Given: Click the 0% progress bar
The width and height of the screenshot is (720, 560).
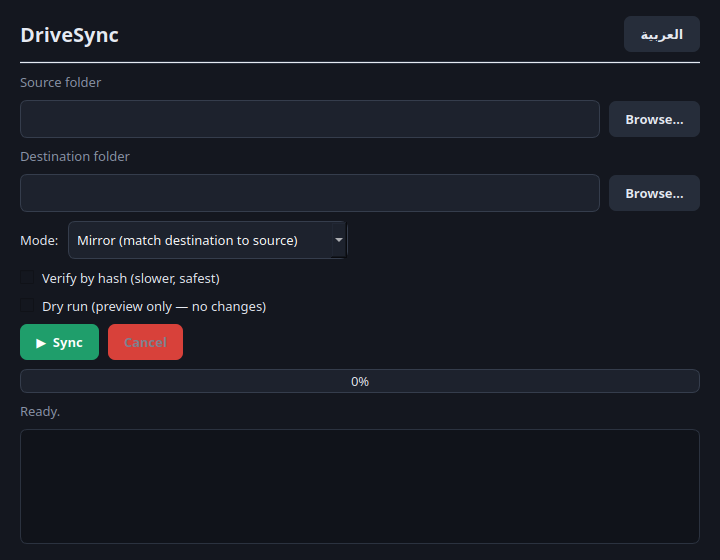Looking at the screenshot, I should 360,381.
